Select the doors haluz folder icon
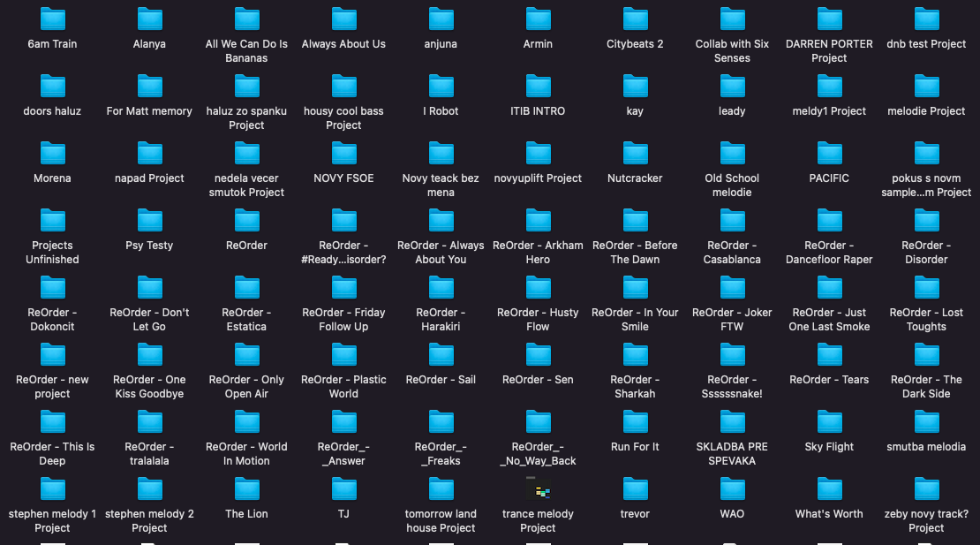The image size is (980, 545). click(x=52, y=87)
